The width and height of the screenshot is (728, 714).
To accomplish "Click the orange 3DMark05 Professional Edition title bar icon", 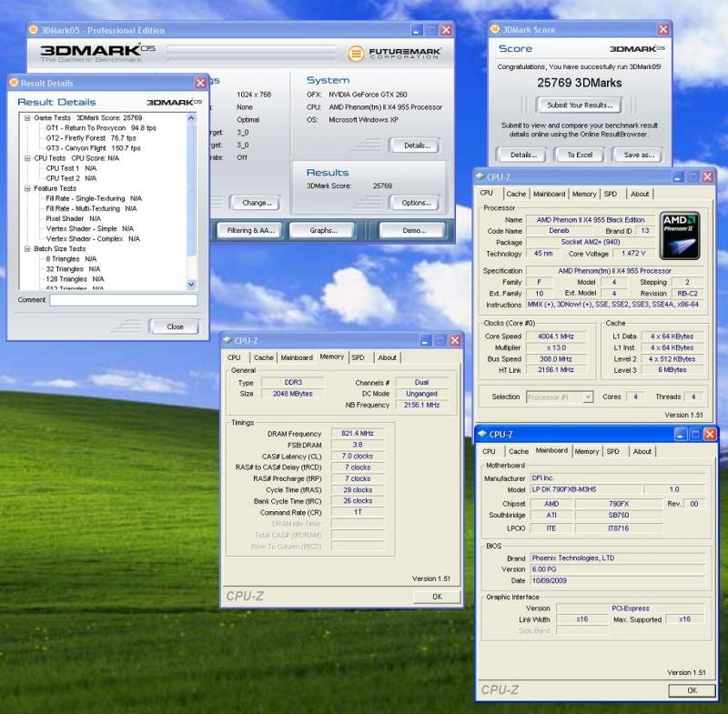I will coord(33,30).
